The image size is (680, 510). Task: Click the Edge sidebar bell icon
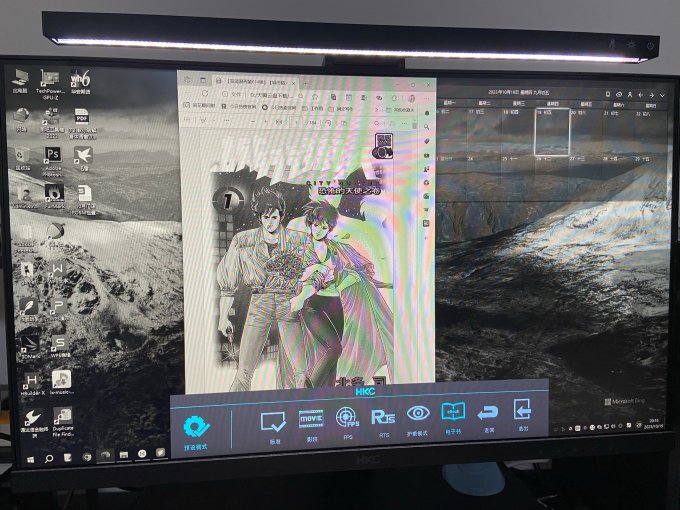[427, 113]
